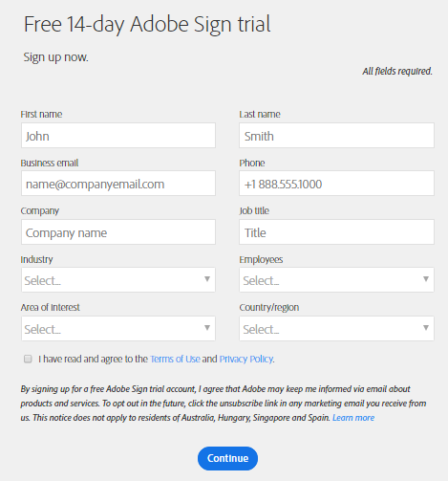Select the Company name input

118,232
